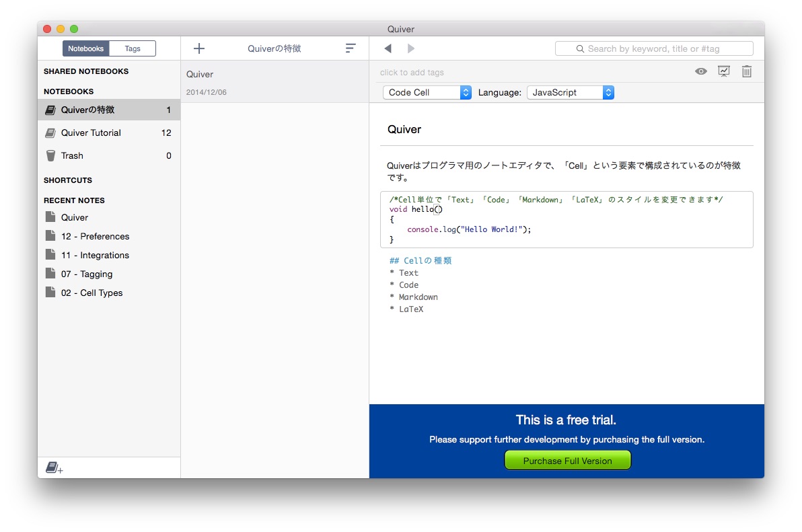Click the console.log Hello World line
The height and width of the screenshot is (532, 802).
pyautogui.click(x=469, y=229)
